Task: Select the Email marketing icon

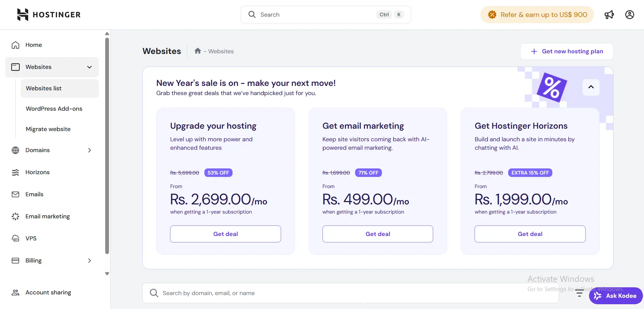Action: tap(15, 216)
